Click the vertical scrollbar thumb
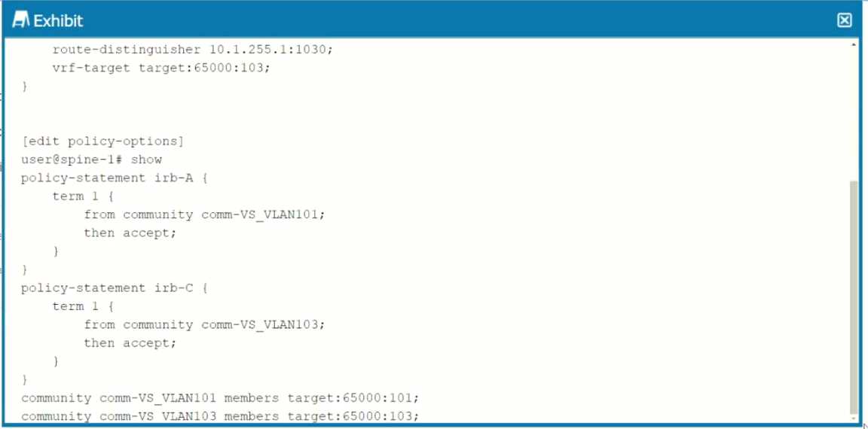 [x=854, y=296]
